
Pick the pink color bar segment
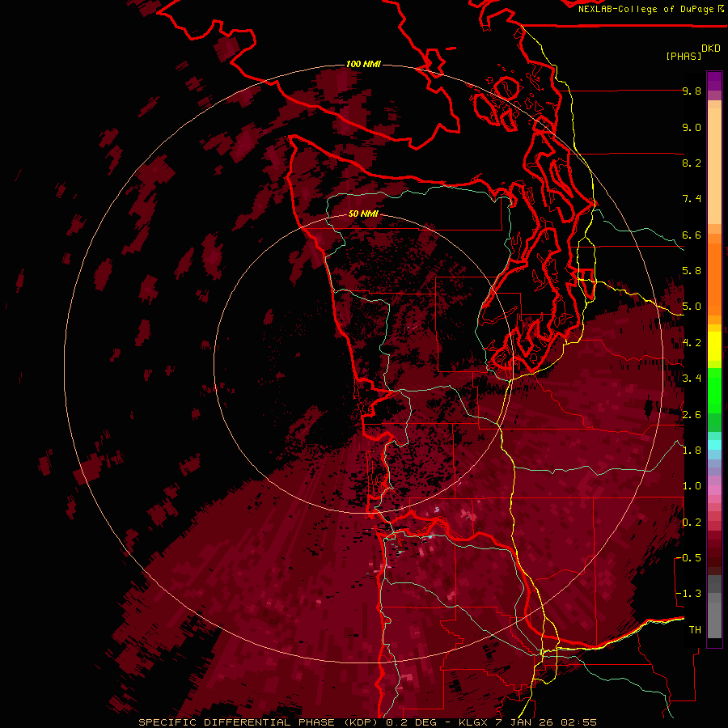click(x=714, y=490)
